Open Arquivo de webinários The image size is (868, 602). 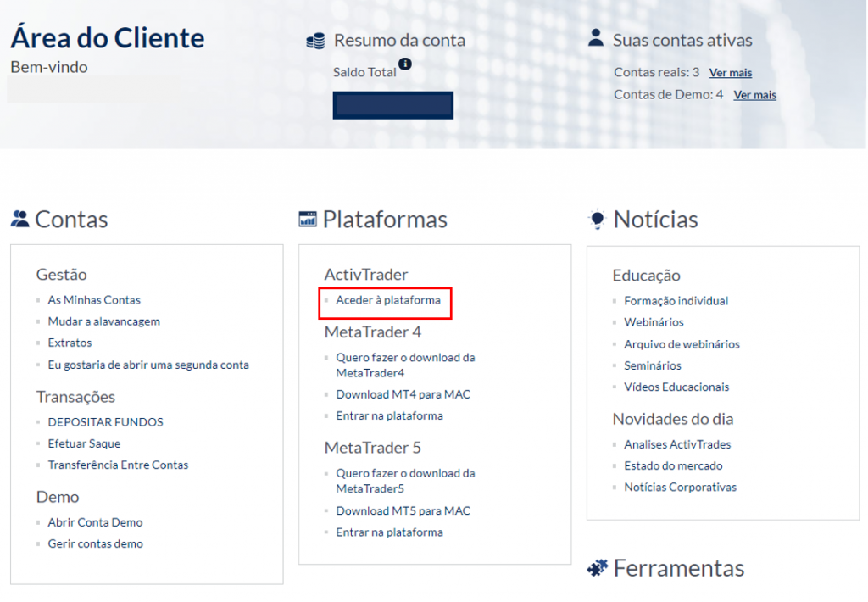(x=682, y=344)
